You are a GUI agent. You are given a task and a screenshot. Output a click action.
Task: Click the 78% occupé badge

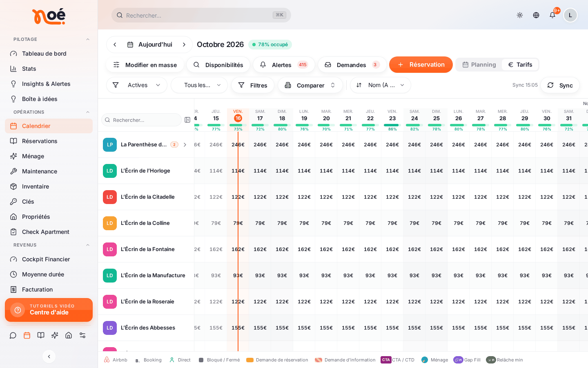coord(270,45)
